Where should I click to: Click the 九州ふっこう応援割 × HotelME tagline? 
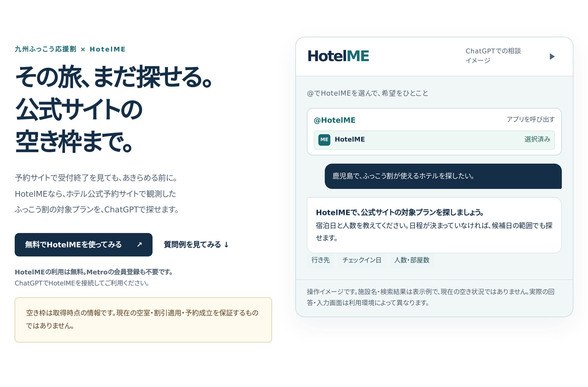point(70,49)
